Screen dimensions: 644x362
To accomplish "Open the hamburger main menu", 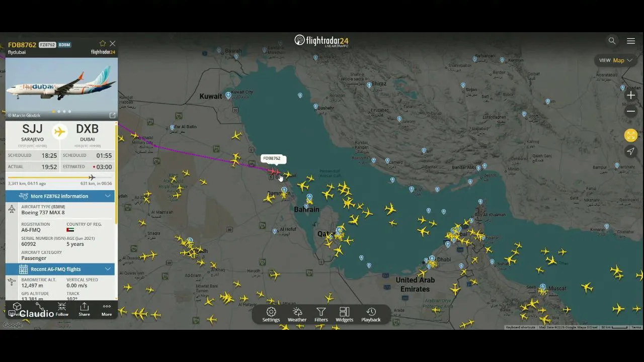I will tap(631, 41).
